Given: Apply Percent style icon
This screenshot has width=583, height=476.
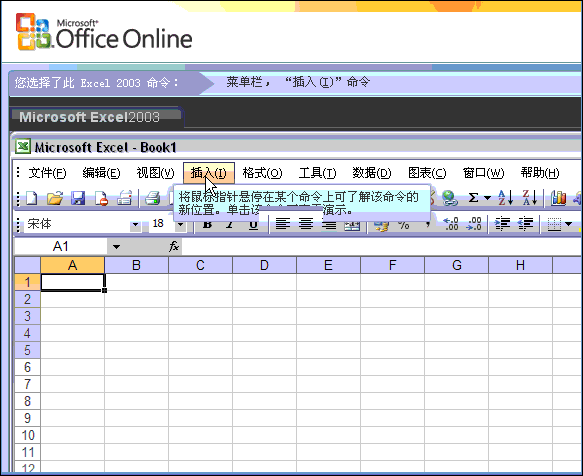Looking at the screenshot, I should 404,225.
